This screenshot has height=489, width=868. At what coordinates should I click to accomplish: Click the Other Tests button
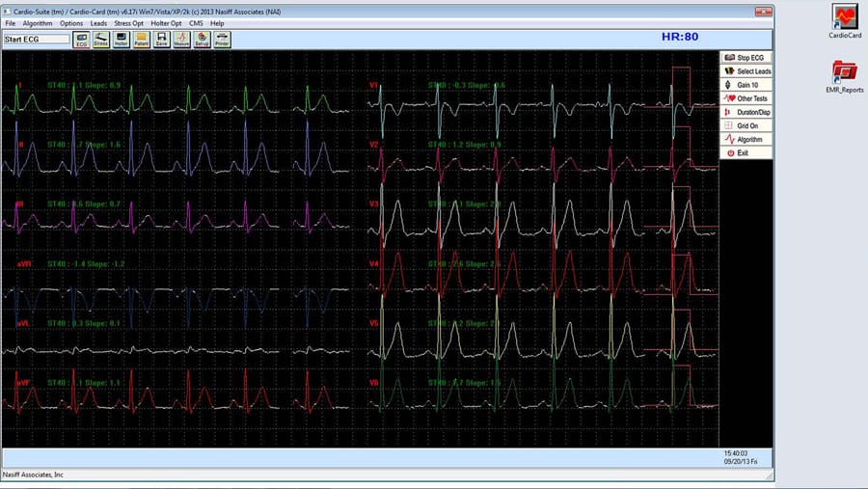click(746, 98)
